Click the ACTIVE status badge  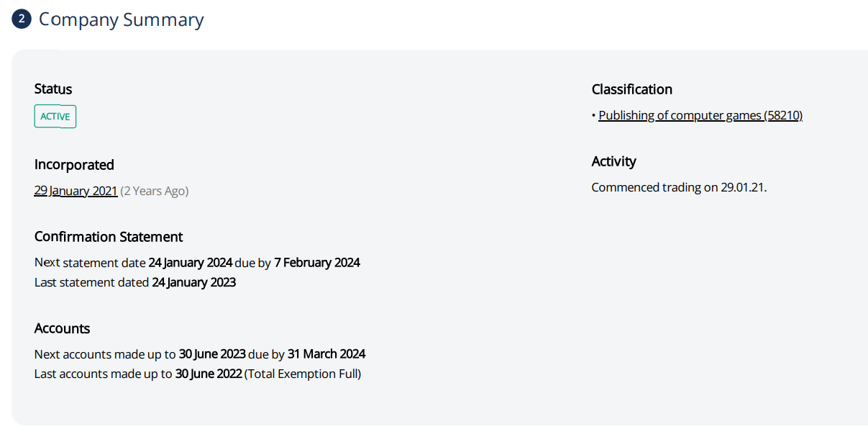(55, 117)
